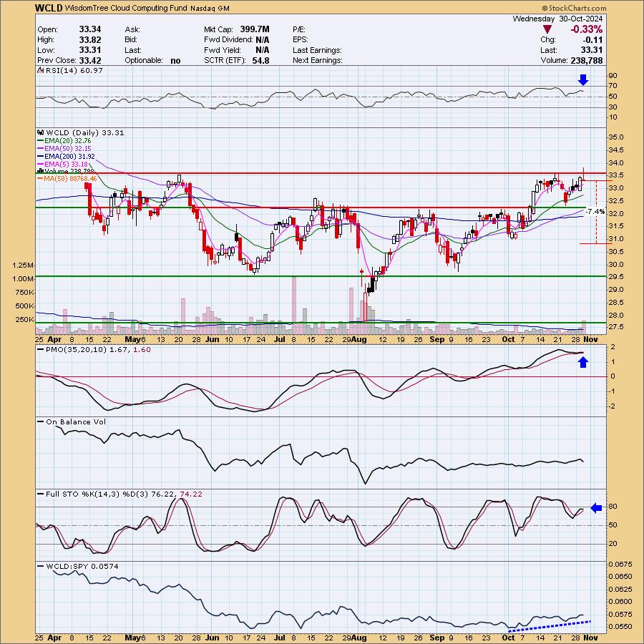This screenshot has width=644, height=644.
Task: Click the SCTR (ETF) value 54.8
Action: 260,60
